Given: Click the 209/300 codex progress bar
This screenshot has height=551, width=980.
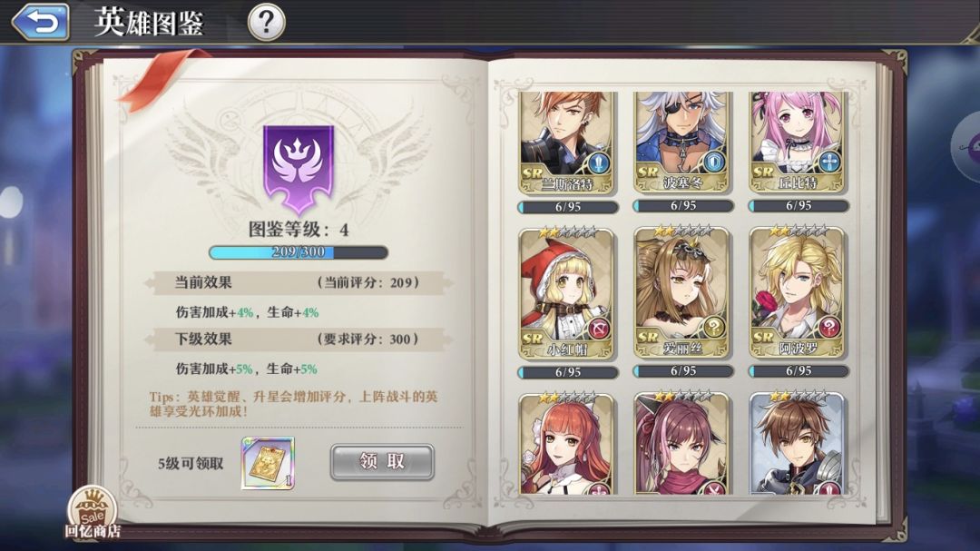Looking at the screenshot, I should point(299,252).
